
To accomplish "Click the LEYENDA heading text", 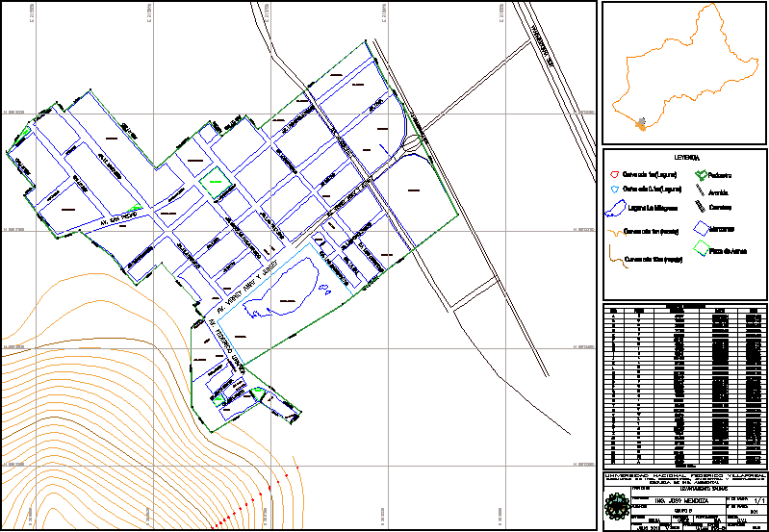I will point(685,157).
